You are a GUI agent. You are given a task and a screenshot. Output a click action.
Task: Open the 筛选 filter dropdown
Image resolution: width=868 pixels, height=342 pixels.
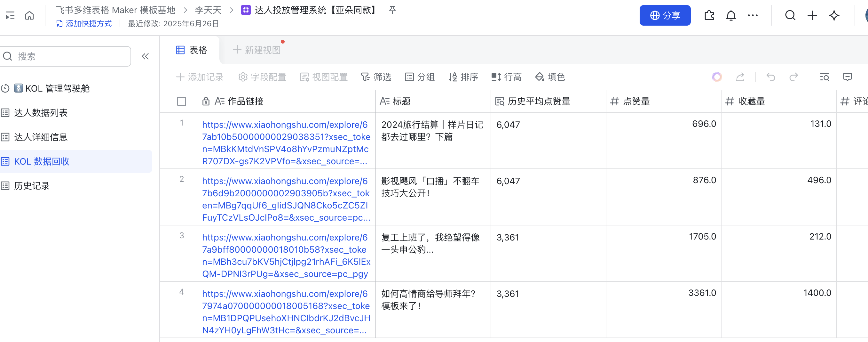point(376,77)
